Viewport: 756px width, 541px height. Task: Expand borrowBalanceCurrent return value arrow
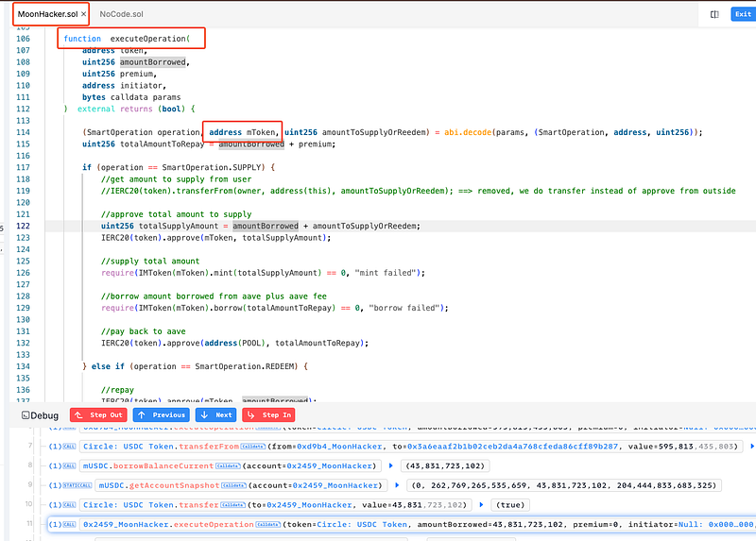[389, 465]
